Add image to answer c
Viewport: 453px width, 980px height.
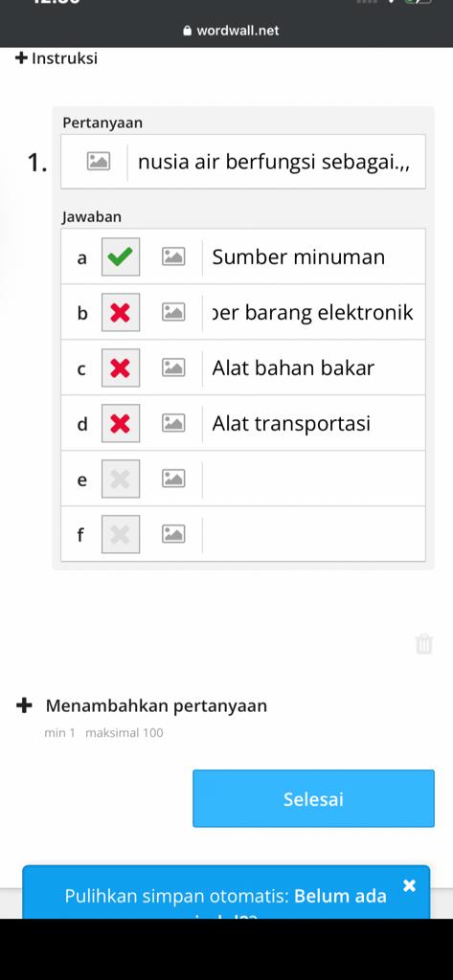tap(173, 367)
